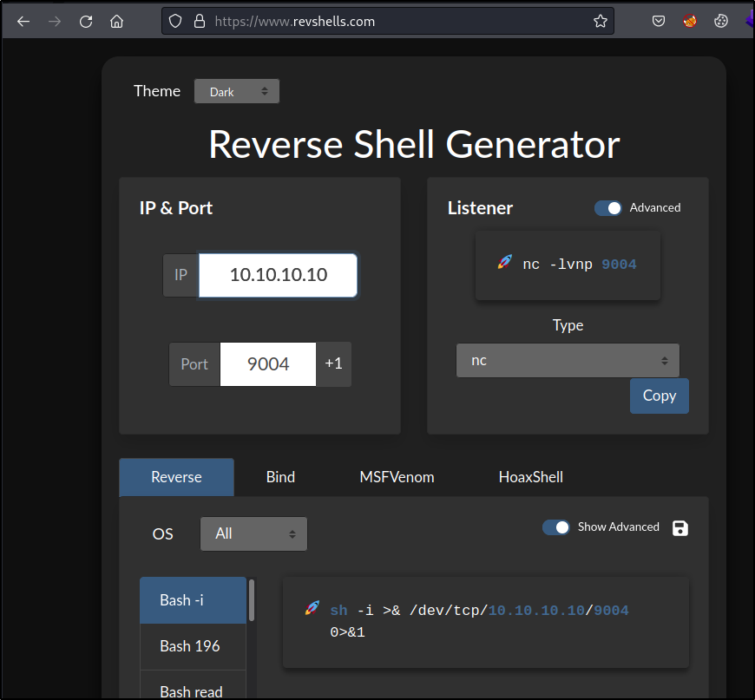Click the rocket icon beside nc -lvnp
This screenshot has width=755, height=700.
(504, 262)
